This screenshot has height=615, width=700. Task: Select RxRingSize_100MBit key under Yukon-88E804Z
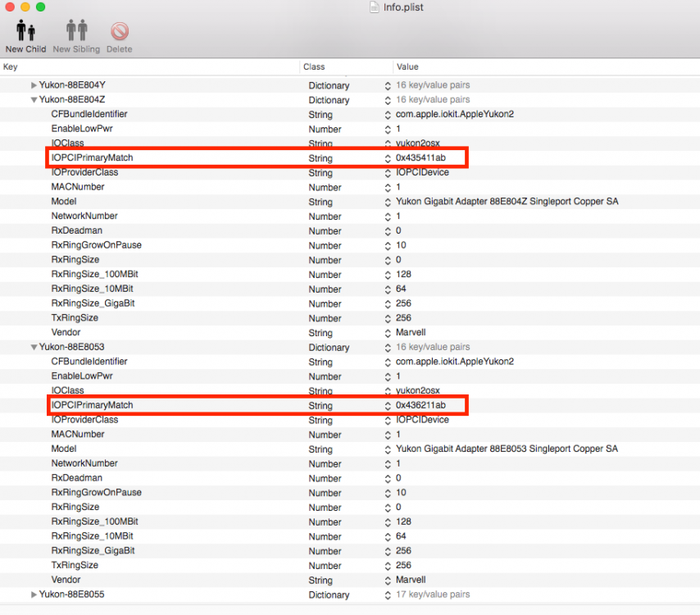(94, 274)
